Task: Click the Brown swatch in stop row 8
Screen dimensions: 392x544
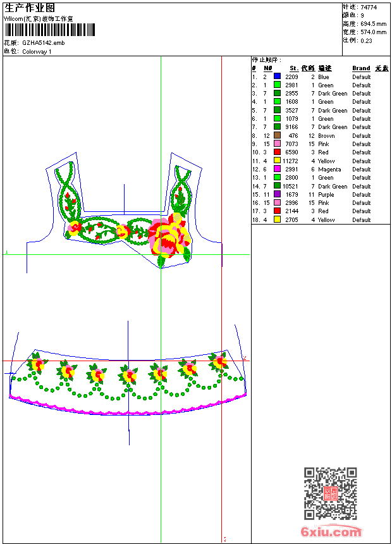Action: (277, 135)
